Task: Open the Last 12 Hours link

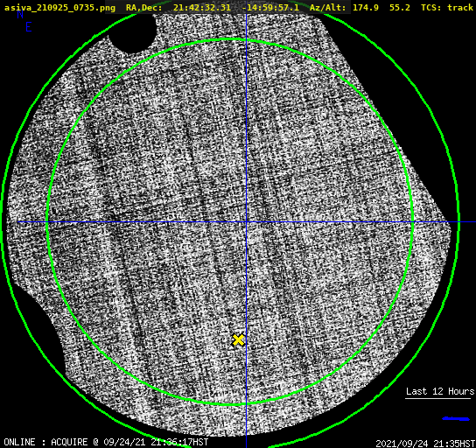Action: 440,391
